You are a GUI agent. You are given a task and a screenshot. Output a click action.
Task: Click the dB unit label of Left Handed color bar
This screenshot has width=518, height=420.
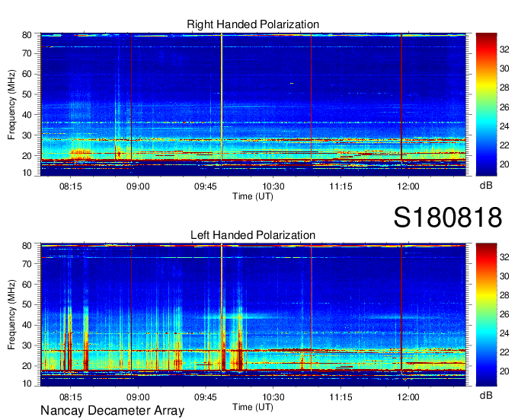point(486,395)
